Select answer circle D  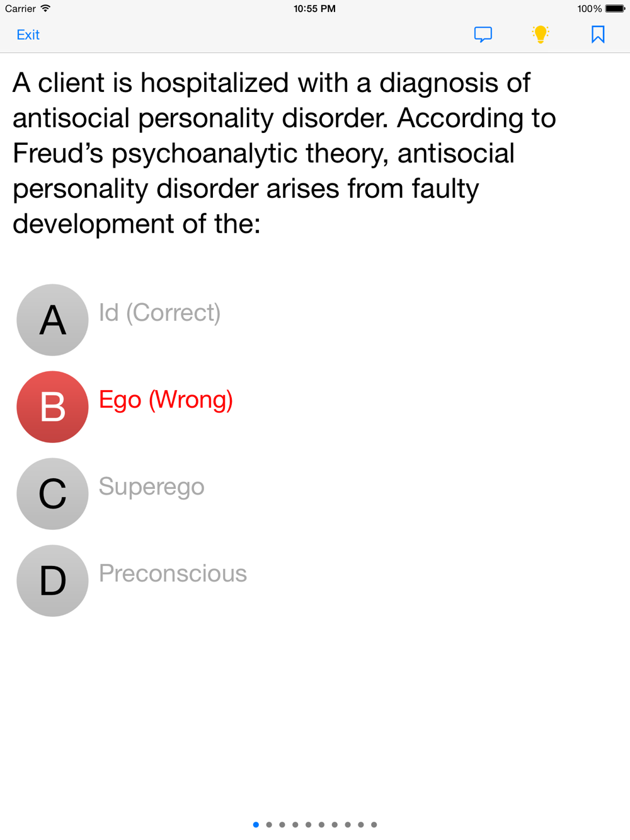pyautogui.click(x=52, y=581)
